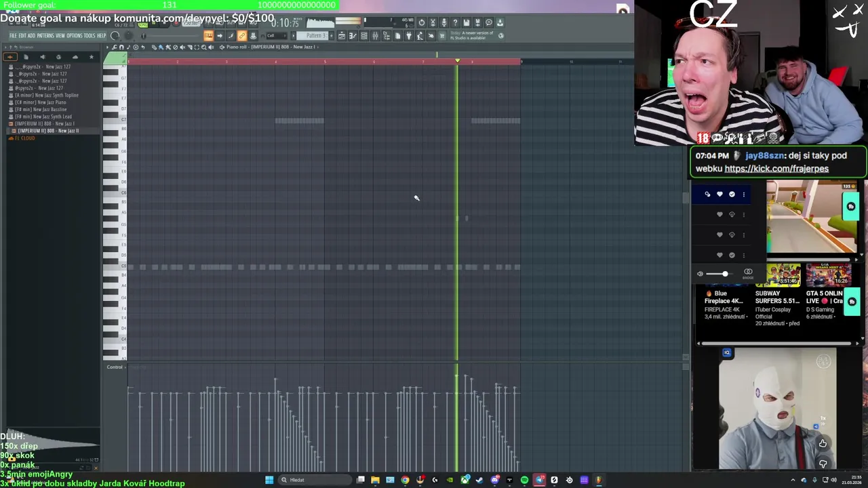Expand the FL CLOUD browser folder
The width and height of the screenshot is (868, 488).
pyautogui.click(x=23, y=138)
